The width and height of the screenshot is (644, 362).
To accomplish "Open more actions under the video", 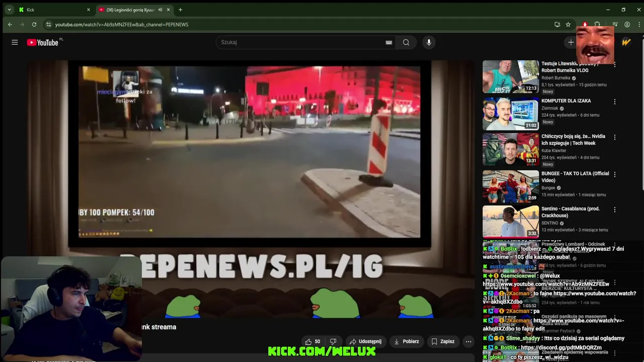I will click(468, 341).
